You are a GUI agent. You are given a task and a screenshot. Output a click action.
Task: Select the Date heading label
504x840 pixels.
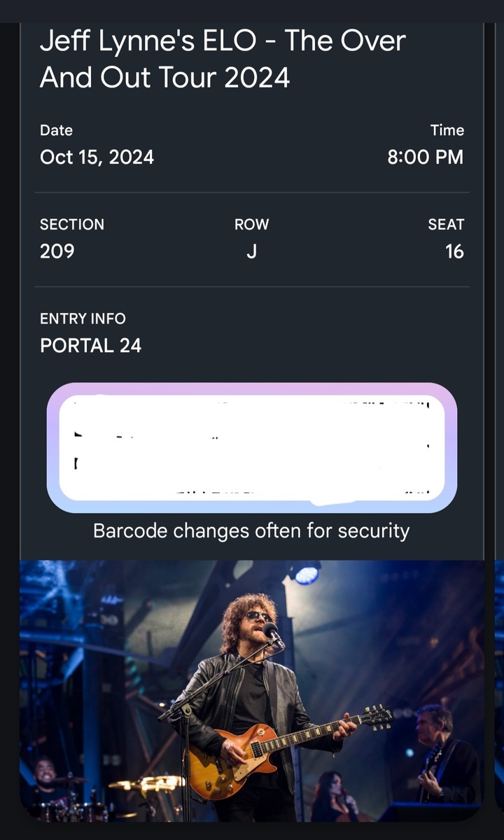56,130
